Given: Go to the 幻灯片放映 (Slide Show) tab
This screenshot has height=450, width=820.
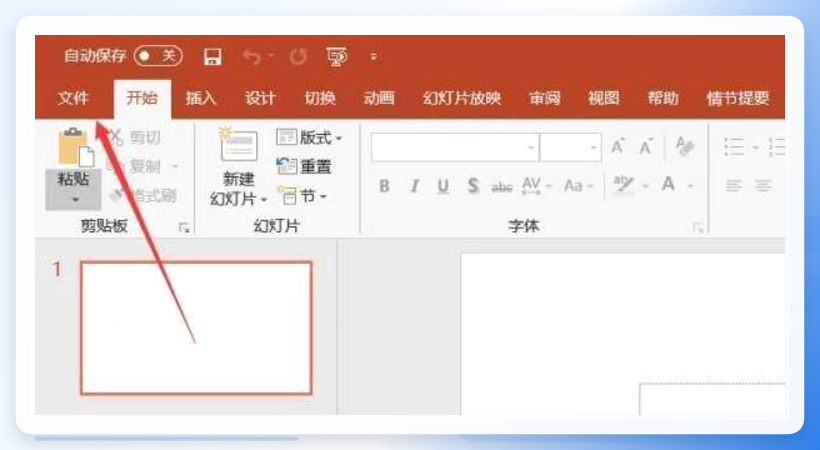Looking at the screenshot, I should (x=462, y=98).
